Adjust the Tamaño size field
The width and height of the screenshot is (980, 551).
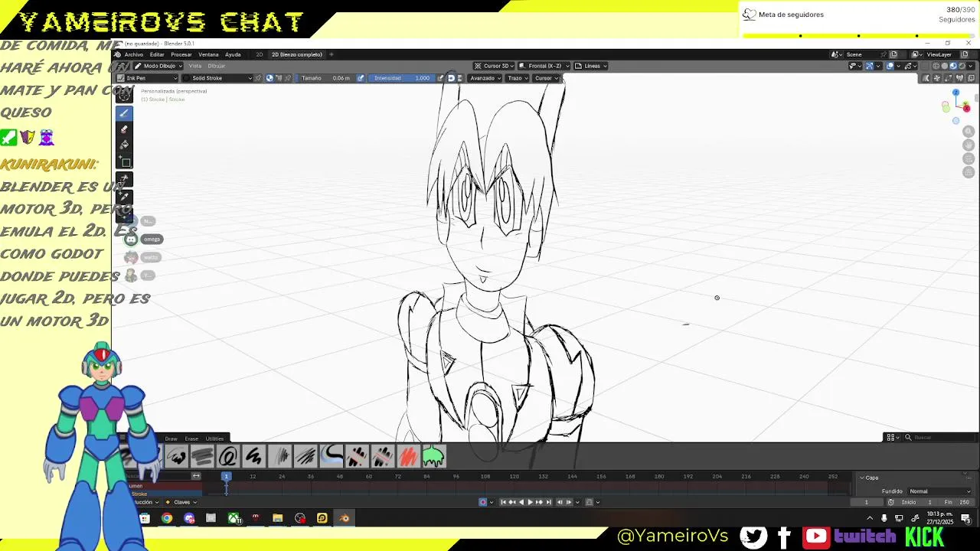click(325, 78)
